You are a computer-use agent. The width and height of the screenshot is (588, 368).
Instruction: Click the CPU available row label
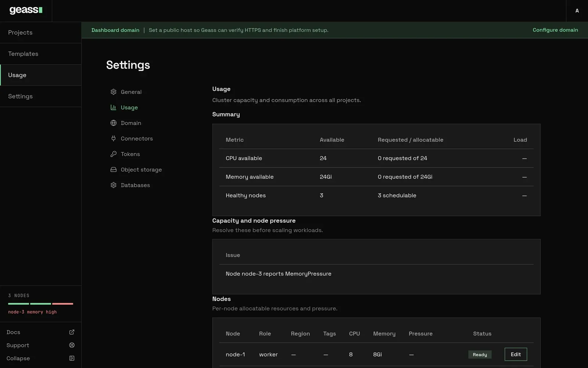tap(244, 158)
